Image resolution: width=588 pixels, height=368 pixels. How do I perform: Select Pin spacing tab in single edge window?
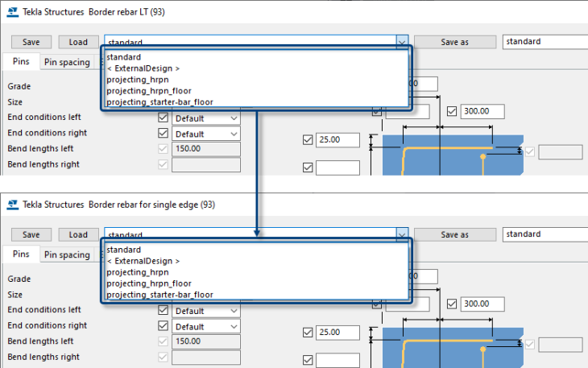point(67,254)
